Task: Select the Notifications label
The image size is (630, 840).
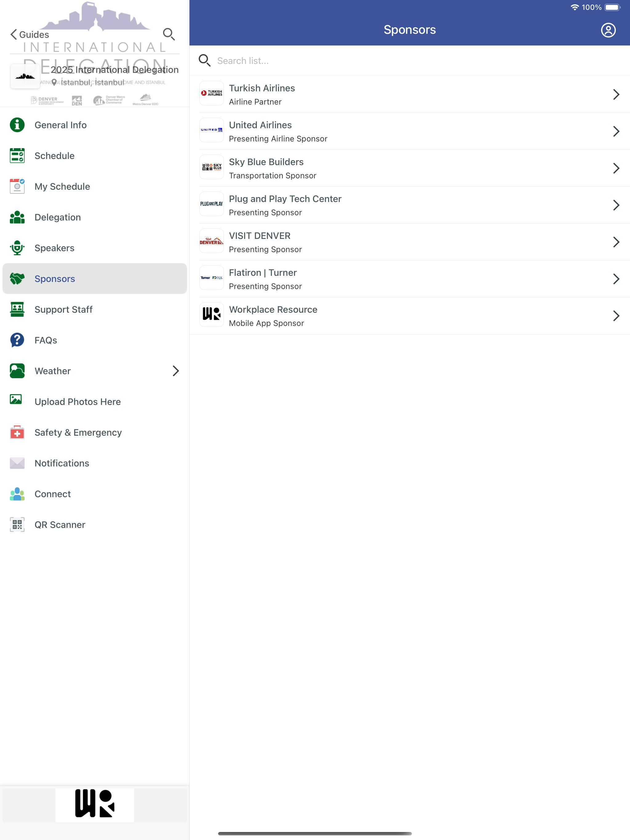Action: (62, 463)
